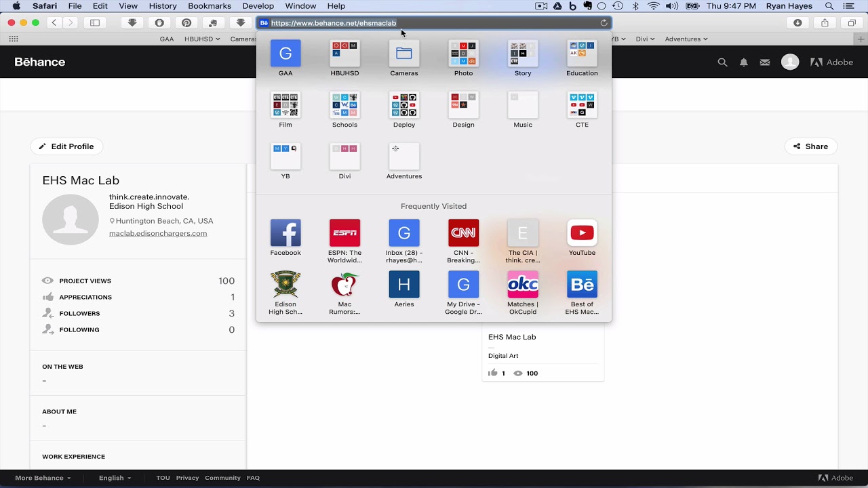Click the profile Share button
The image size is (868, 488).
pyautogui.click(x=811, y=146)
